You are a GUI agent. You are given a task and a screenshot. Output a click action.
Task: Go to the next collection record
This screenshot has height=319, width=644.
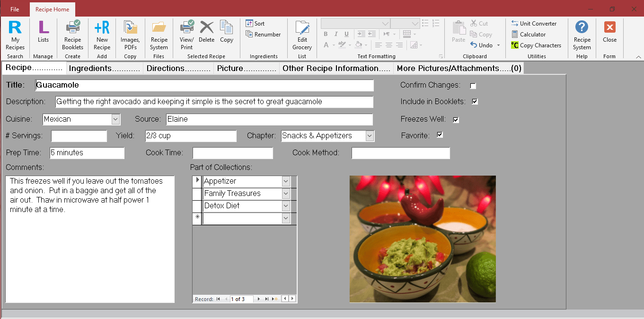258,299
